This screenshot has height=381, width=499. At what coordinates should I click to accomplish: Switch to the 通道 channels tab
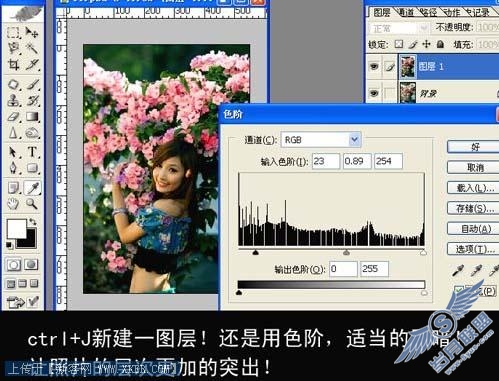[406, 13]
